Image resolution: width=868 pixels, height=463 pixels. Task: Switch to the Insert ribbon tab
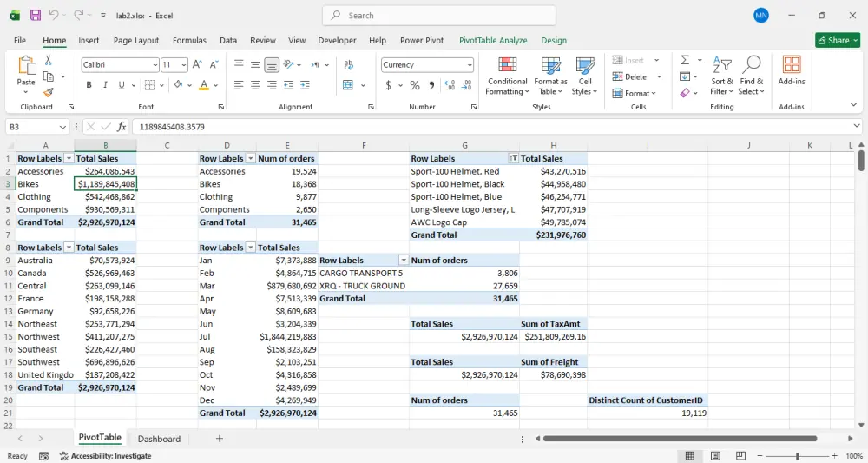[x=89, y=41]
